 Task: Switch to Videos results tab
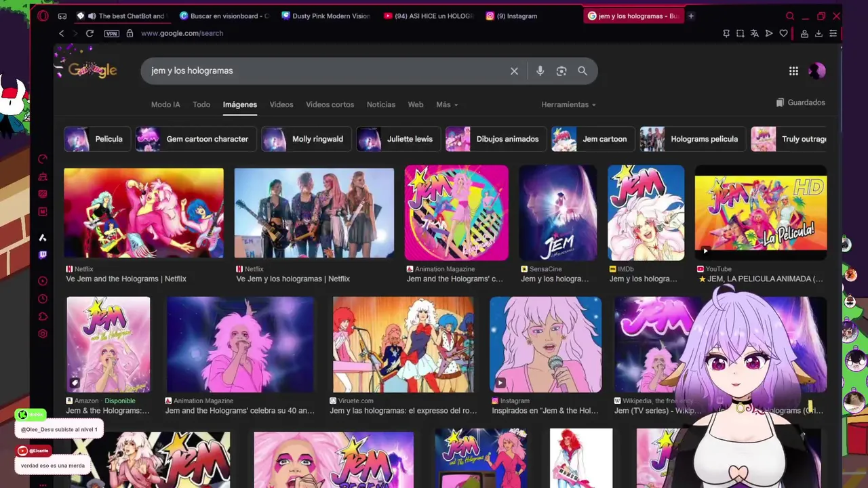(x=281, y=104)
